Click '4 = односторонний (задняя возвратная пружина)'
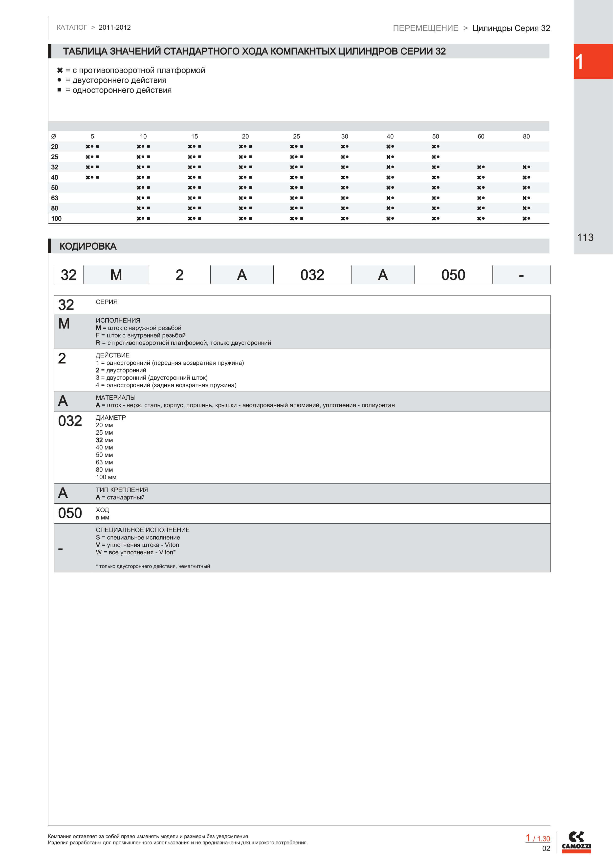The height and width of the screenshot is (868, 613). tap(166, 385)
